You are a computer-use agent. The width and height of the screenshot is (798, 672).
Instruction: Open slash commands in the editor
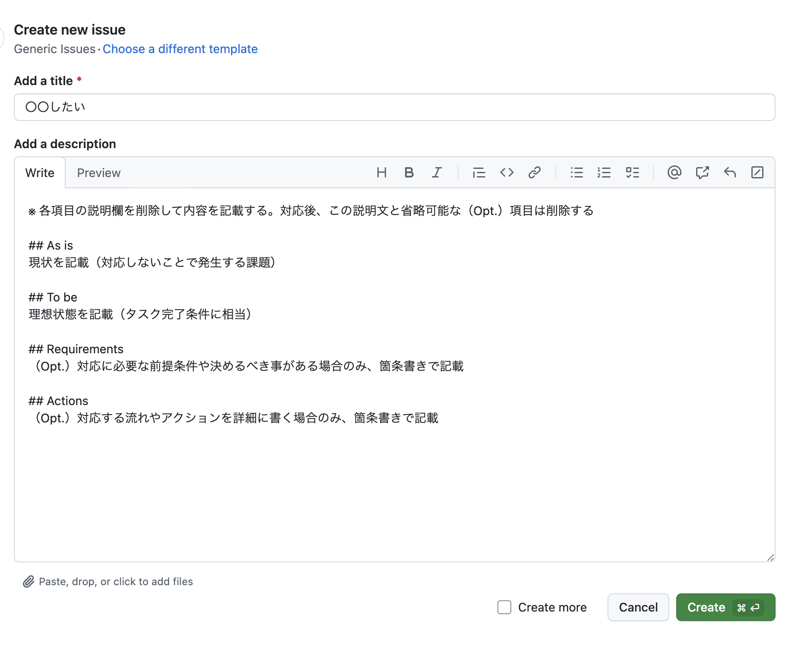click(x=757, y=173)
